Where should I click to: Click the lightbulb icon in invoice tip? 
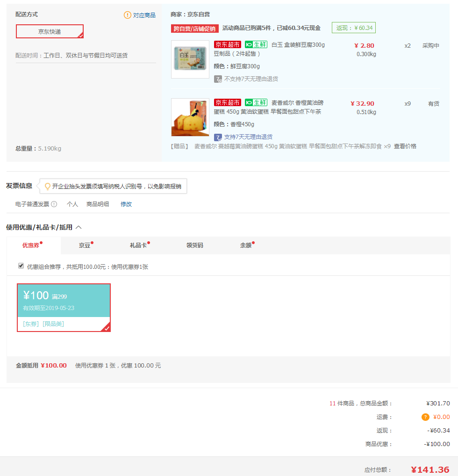pyautogui.click(x=47, y=187)
